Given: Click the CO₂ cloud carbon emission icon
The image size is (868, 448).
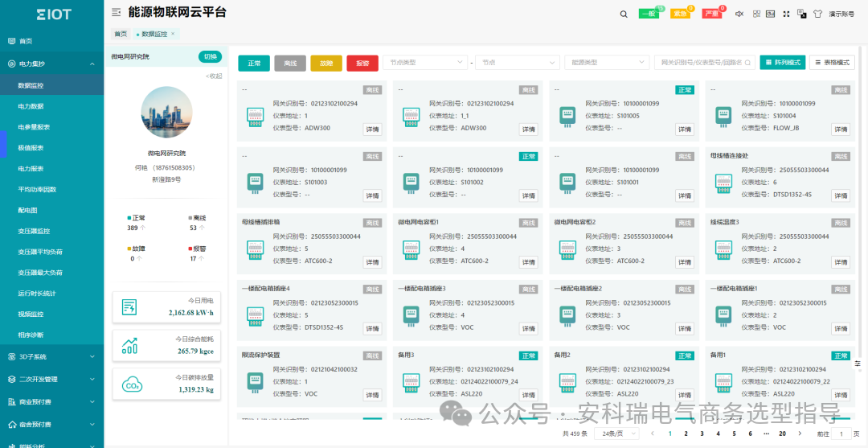Looking at the screenshot, I should [x=133, y=385].
